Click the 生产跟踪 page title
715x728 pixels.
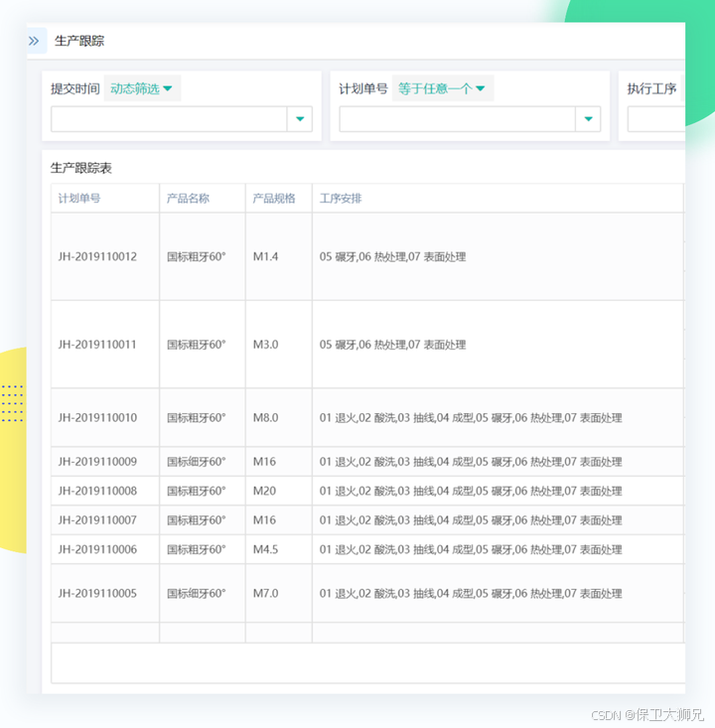[79, 41]
